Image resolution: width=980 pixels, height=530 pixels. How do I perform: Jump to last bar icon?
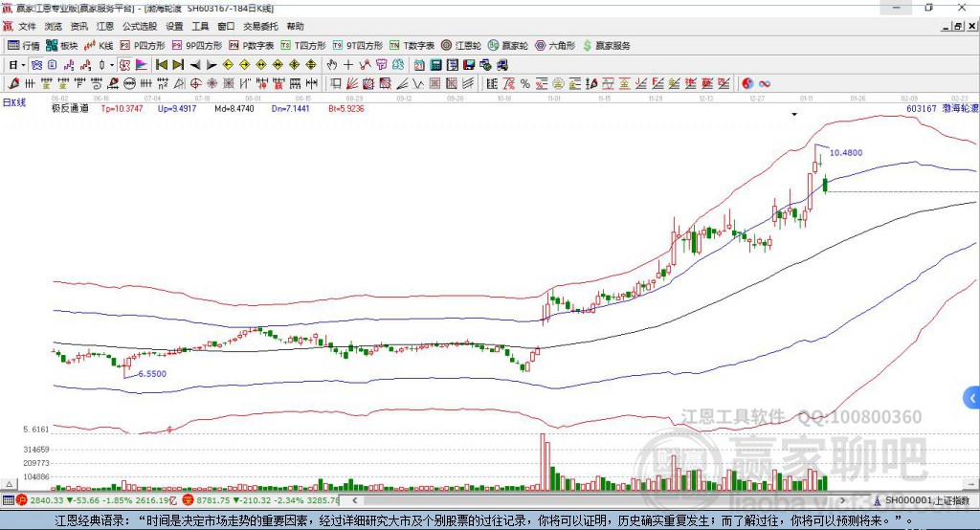178,65
